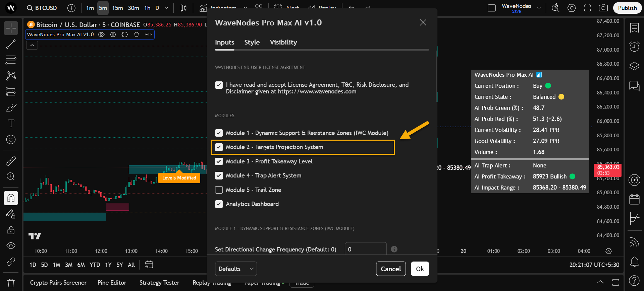This screenshot has width=644, height=291.
Task: Delete the WaveNodes indicator with trash icon
Action: click(x=137, y=34)
